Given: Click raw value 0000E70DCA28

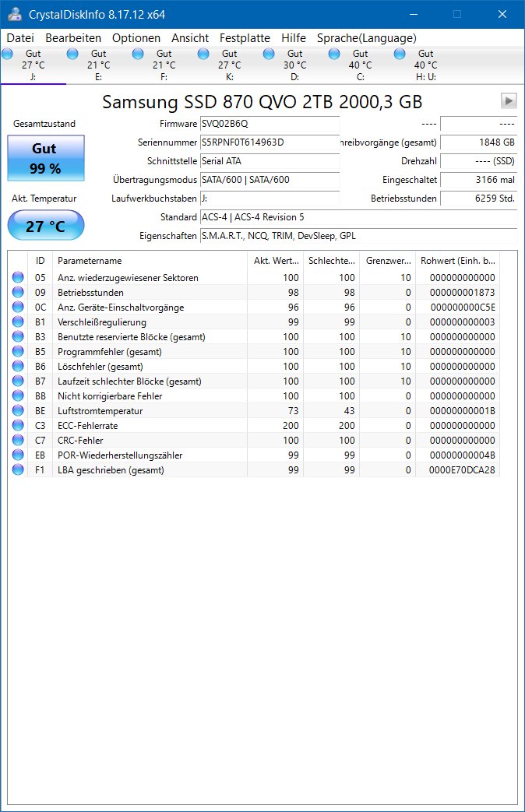Looking at the screenshot, I should (x=462, y=470).
